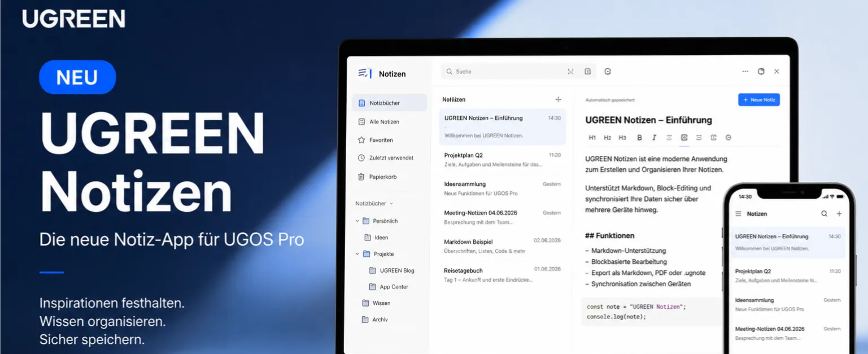The height and width of the screenshot is (354, 868).
Task: Click the last circular icon in format toolbar
Action: tap(728, 138)
